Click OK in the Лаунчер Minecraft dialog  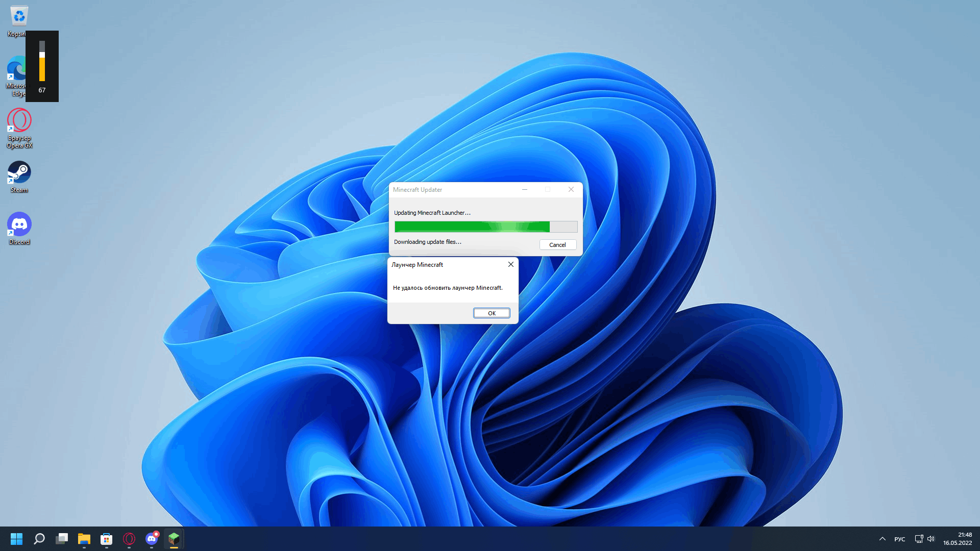492,313
